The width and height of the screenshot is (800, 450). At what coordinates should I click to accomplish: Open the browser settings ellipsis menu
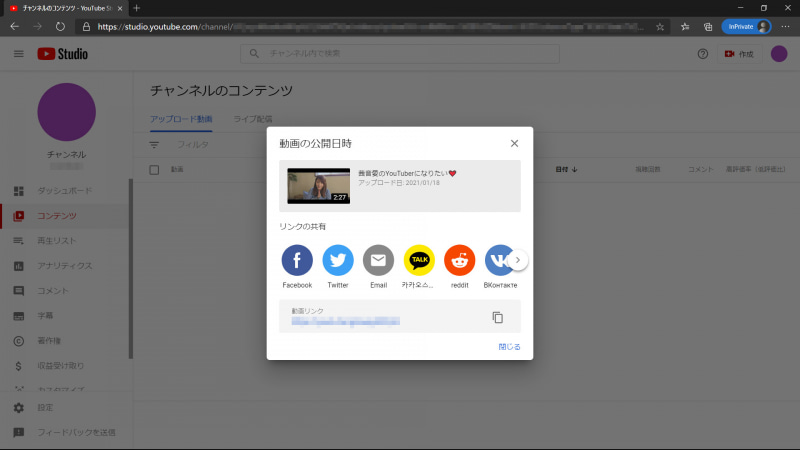click(785, 27)
